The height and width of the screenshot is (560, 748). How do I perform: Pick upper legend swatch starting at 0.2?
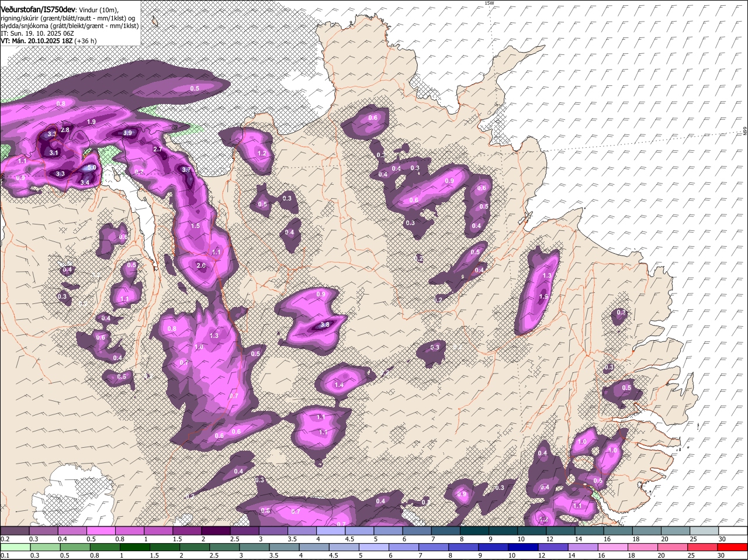(x=15, y=530)
